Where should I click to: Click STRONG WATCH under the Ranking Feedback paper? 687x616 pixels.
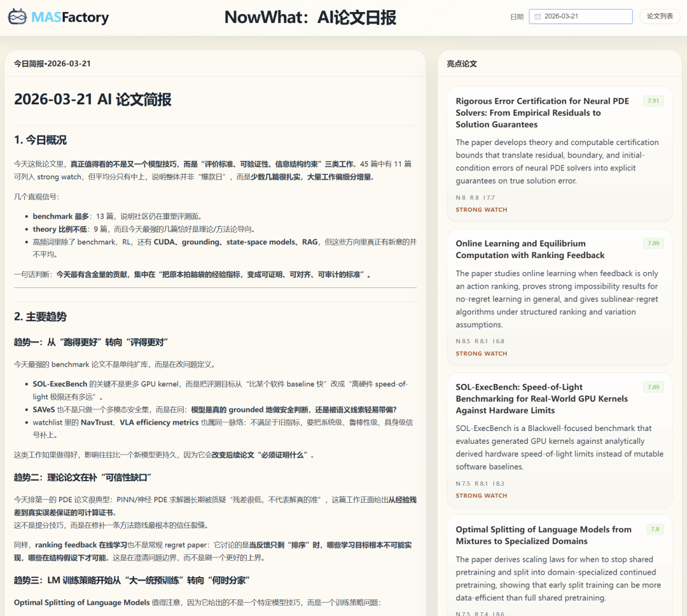coord(482,353)
